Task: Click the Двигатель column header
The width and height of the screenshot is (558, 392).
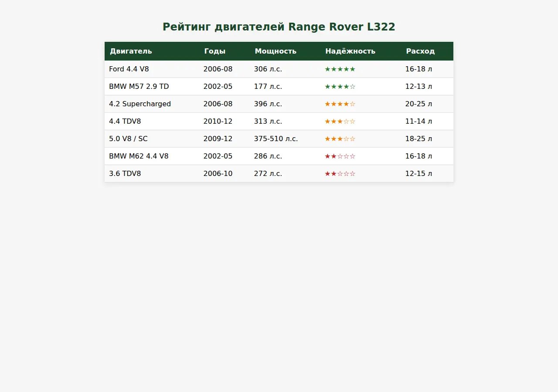Action: click(x=131, y=51)
